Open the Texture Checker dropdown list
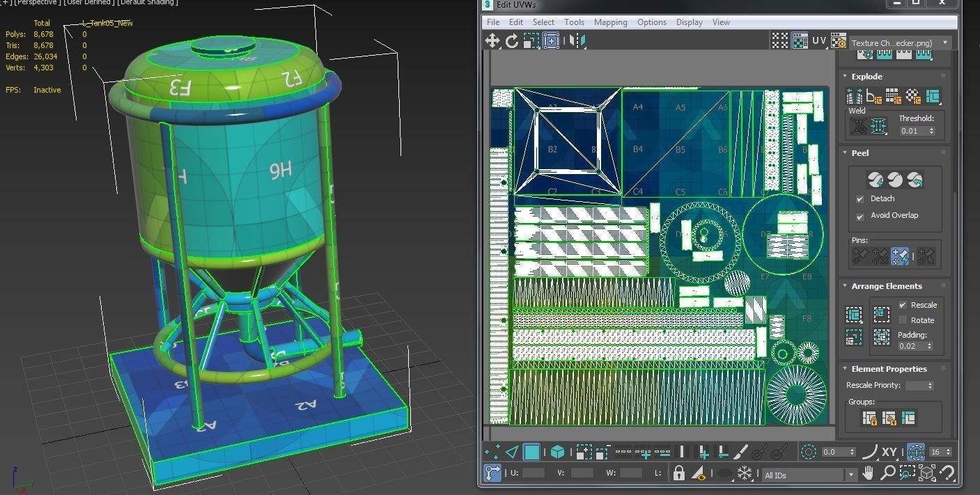The width and height of the screenshot is (980, 495). click(x=944, y=42)
